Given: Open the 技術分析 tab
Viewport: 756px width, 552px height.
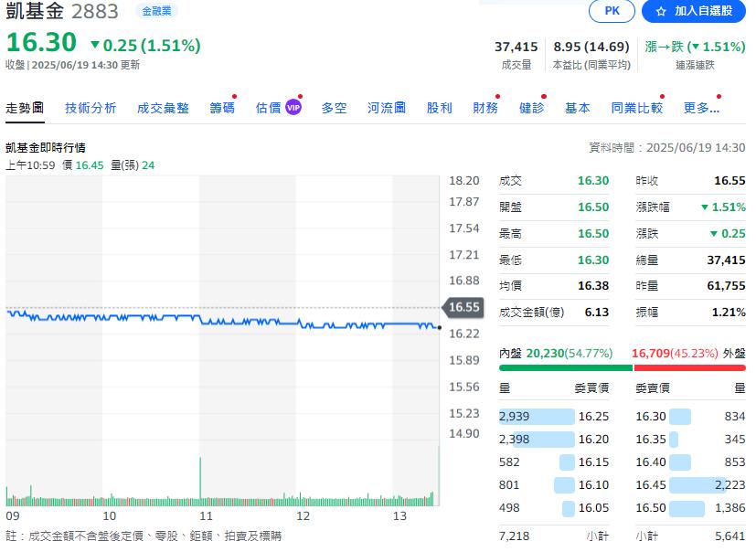Looking at the screenshot, I should (x=91, y=108).
